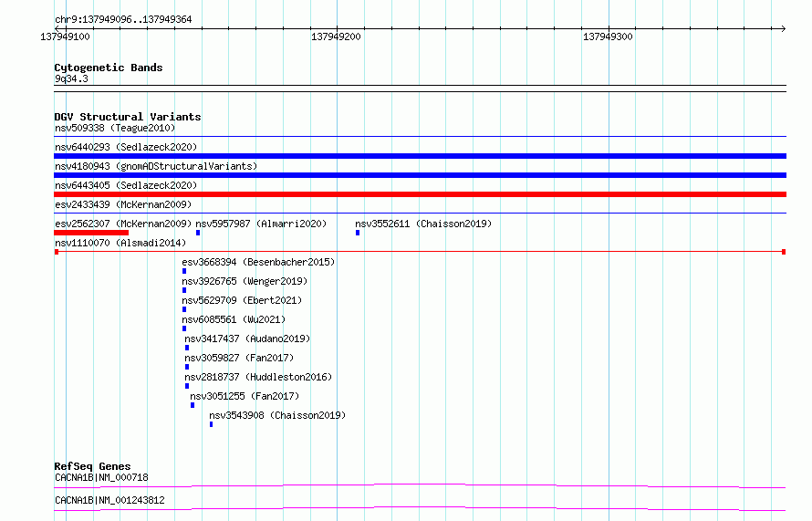Click variant label nsv5957987 (Almarri2020)

click(261, 224)
